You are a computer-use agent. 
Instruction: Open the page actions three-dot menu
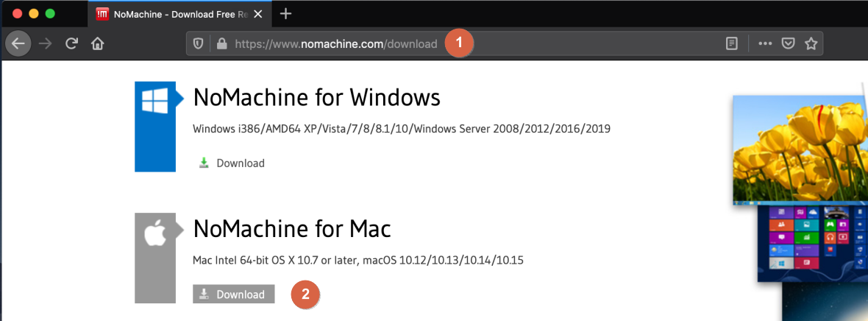pos(765,43)
